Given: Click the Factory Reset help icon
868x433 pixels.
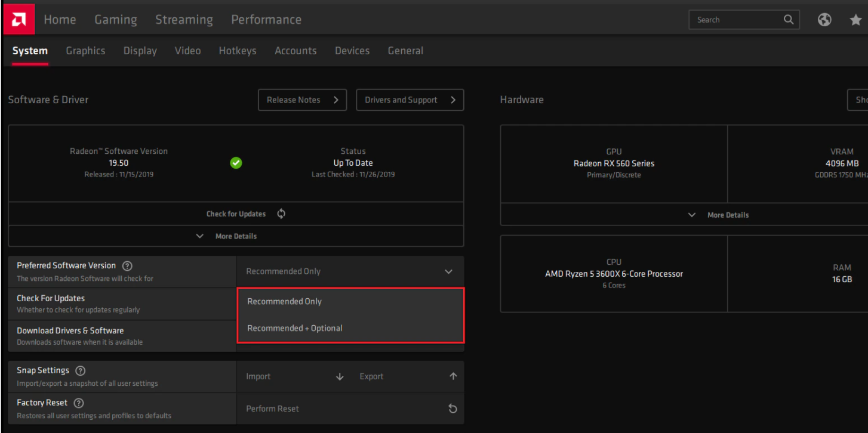Looking at the screenshot, I should (78, 403).
